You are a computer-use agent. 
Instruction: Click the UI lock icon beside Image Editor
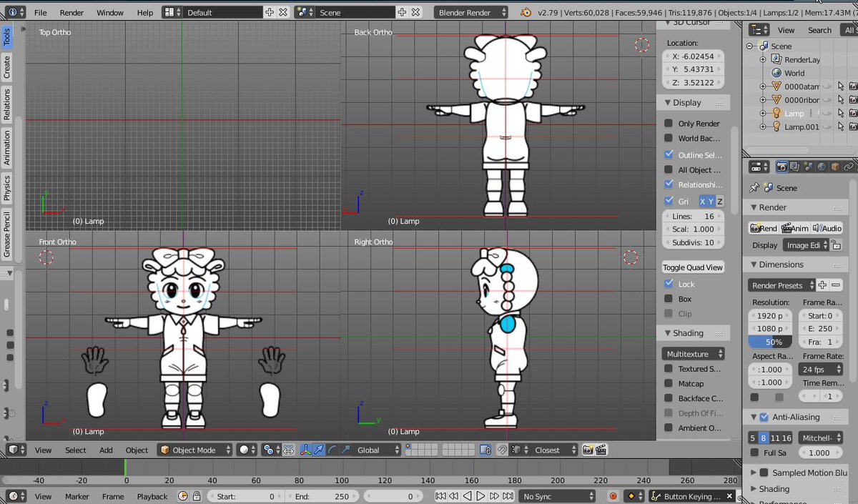836,244
